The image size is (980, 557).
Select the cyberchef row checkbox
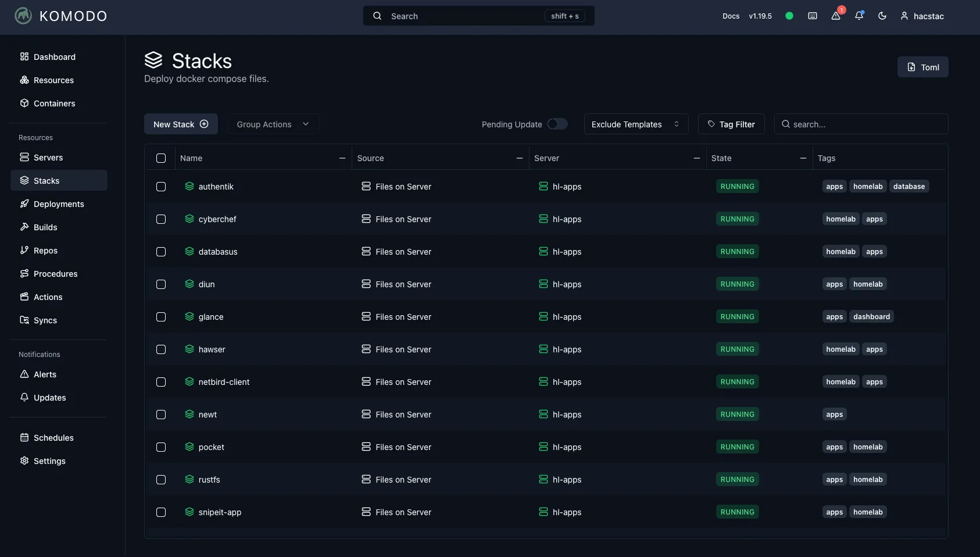pos(161,219)
